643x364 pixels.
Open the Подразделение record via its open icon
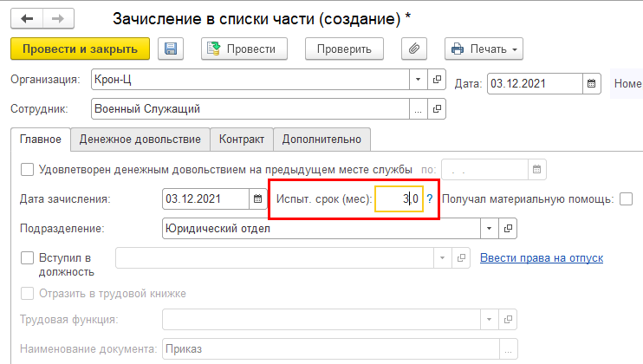point(509,228)
